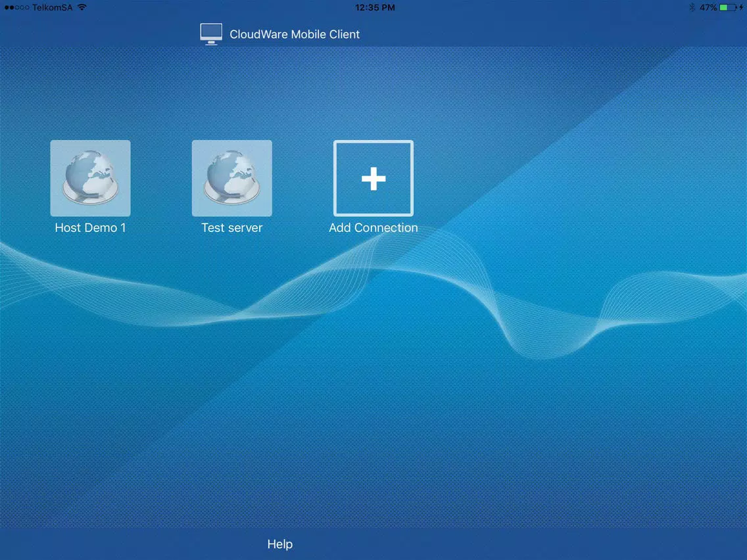Tap the battery indicator icon
Viewport: 747px width, 560px height.
tap(727, 7)
